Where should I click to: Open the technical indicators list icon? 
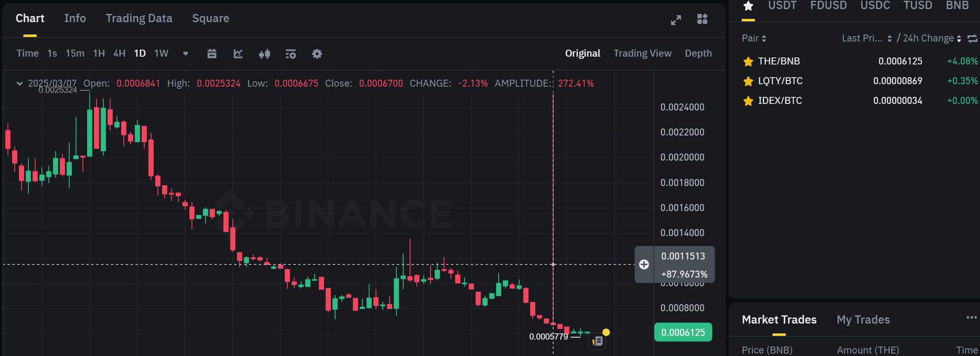291,54
